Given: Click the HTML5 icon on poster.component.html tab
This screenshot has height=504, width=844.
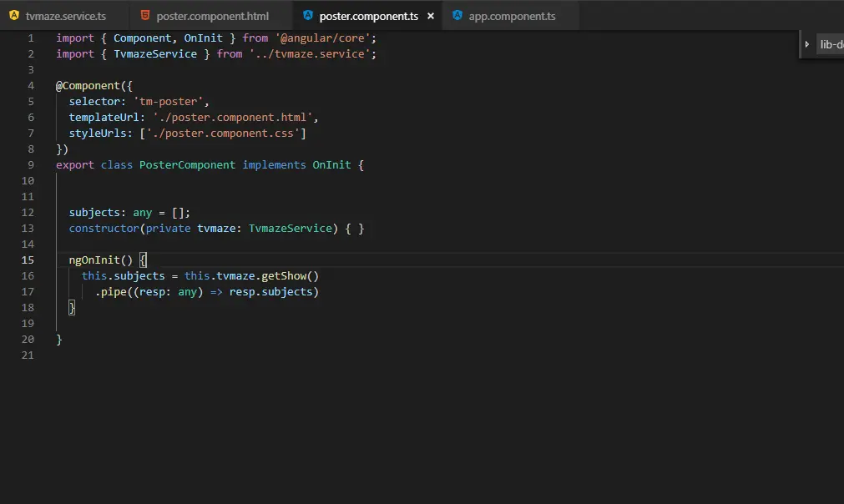Looking at the screenshot, I should tap(144, 16).
